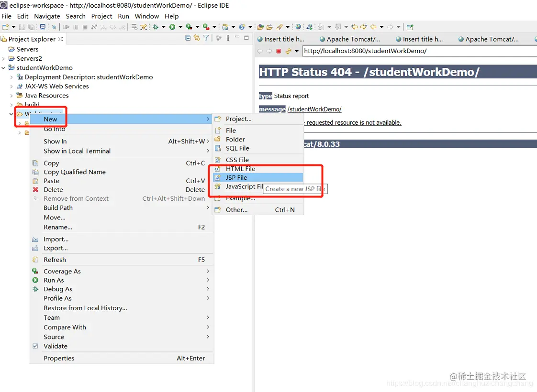Expand the Deployment Descriptor node
The height and width of the screenshot is (392, 537).
point(11,77)
